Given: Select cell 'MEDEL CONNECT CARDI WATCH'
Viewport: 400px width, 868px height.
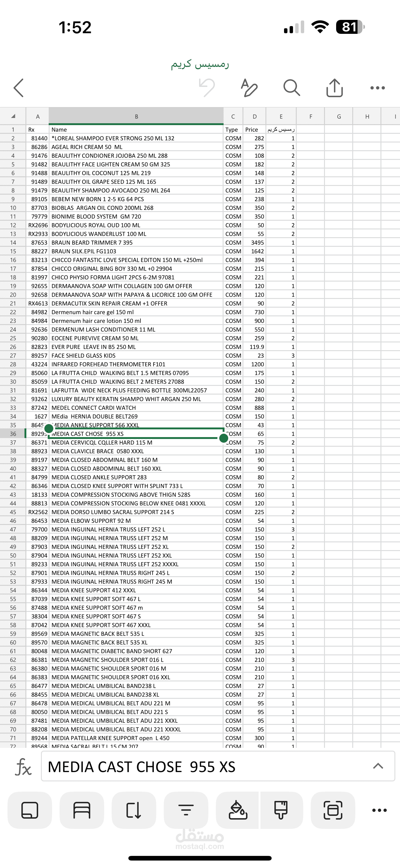Looking at the screenshot, I should tap(136, 408).
